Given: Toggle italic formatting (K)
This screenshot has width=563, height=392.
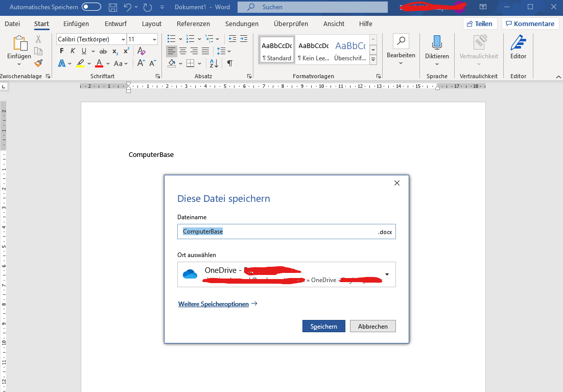Looking at the screenshot, I should [x=73, y=51].
